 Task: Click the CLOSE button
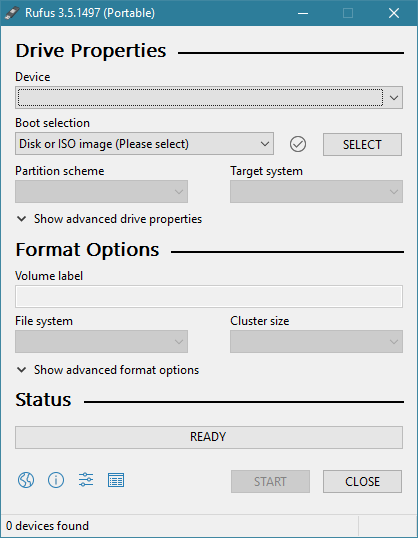click(362, 481)
